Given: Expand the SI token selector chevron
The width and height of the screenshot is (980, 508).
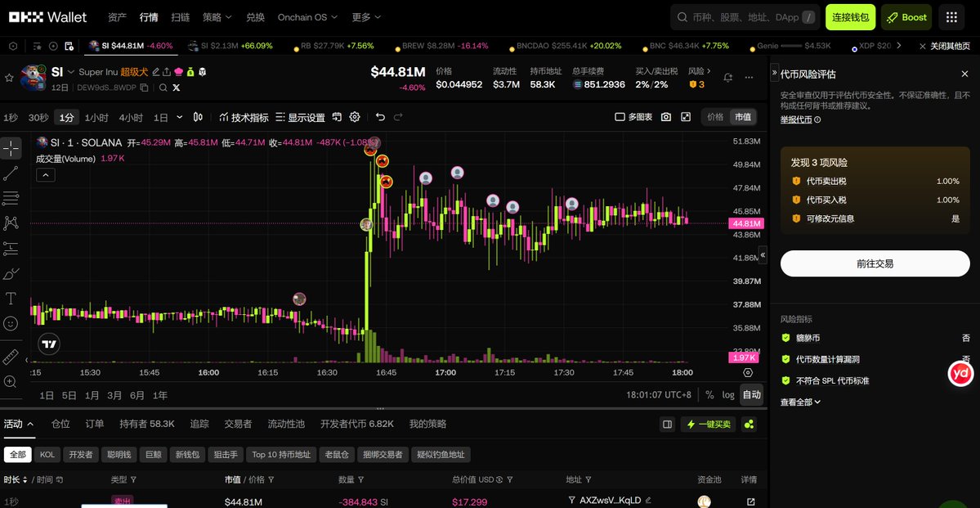Looking at the screenshot, I should (70, 72).
